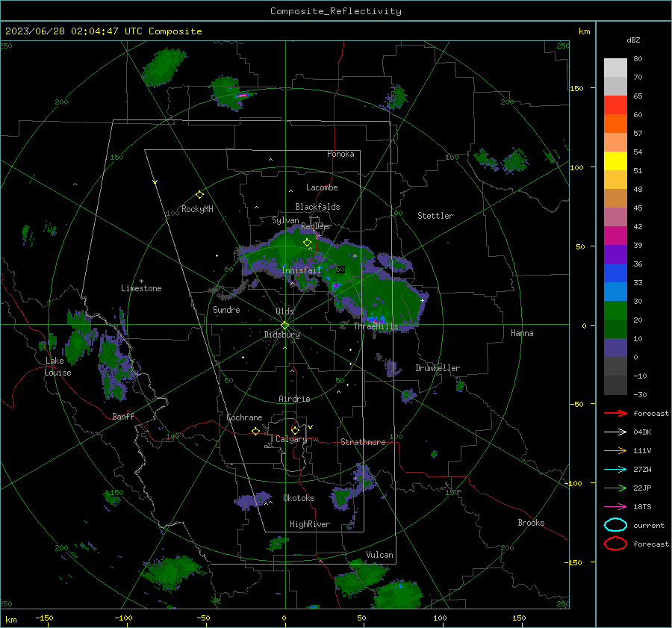Click the red forecast ellipse legend icon
Viewport: 672px width, 628px height.
[615, 544]
